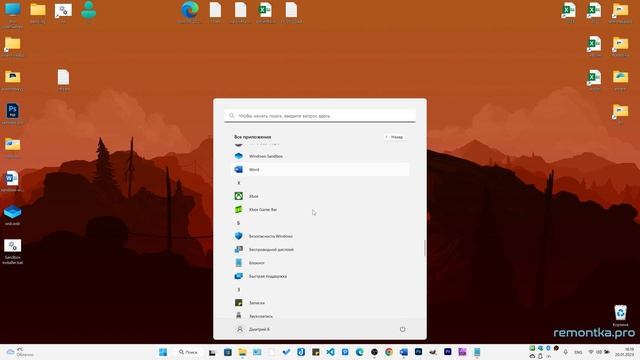This screenshot has height=360, width=640.
Task: Click the Start menu scrollbar thumb
Action: [x=425, y=248]
